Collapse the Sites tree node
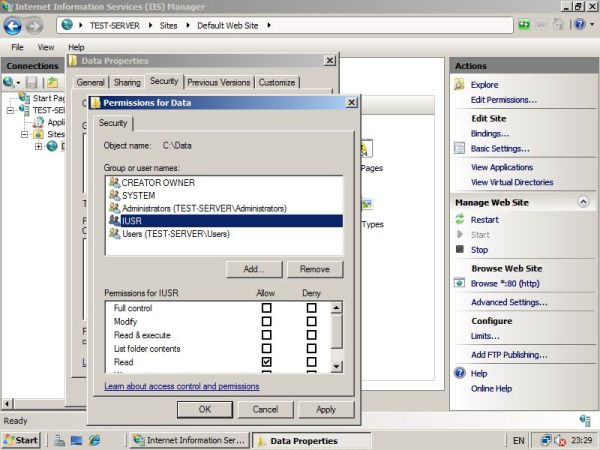The image size is (600, 450). click(x=24, y=134)
